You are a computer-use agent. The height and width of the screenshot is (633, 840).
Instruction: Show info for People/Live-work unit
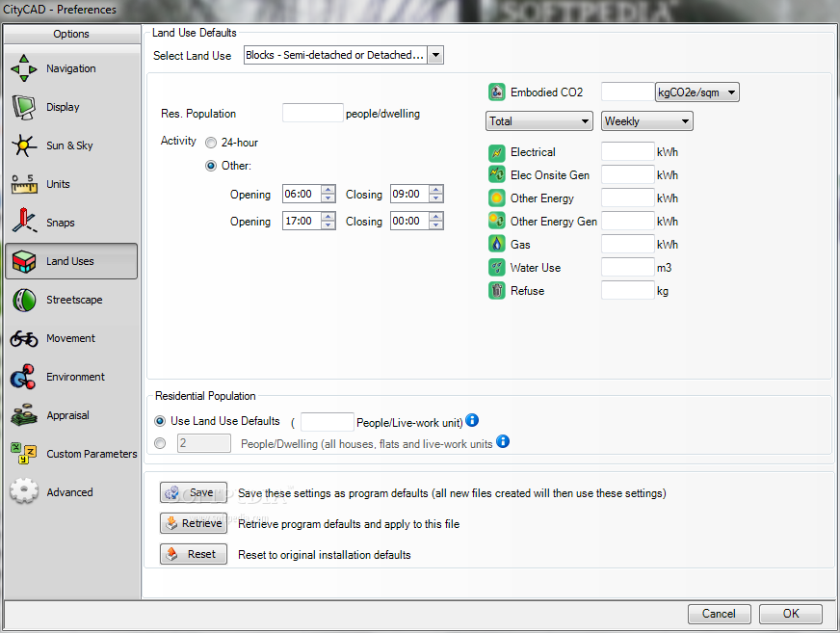[472, 420]
